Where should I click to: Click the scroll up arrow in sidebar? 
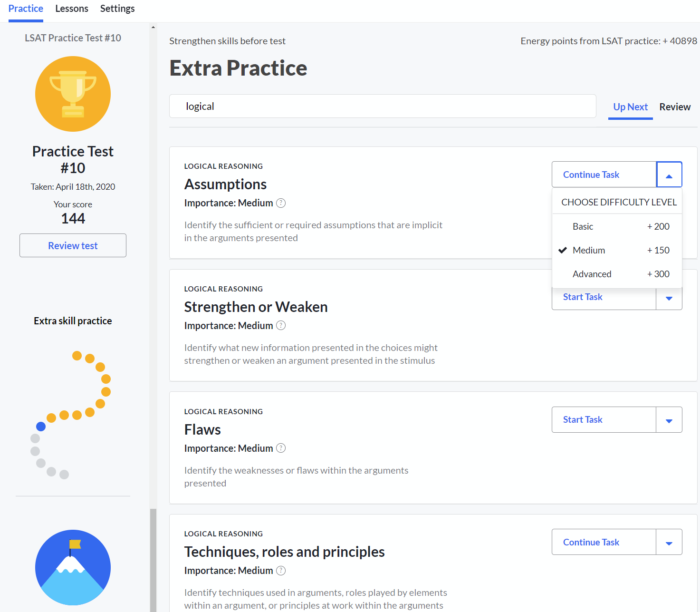(x=153, y=27)
